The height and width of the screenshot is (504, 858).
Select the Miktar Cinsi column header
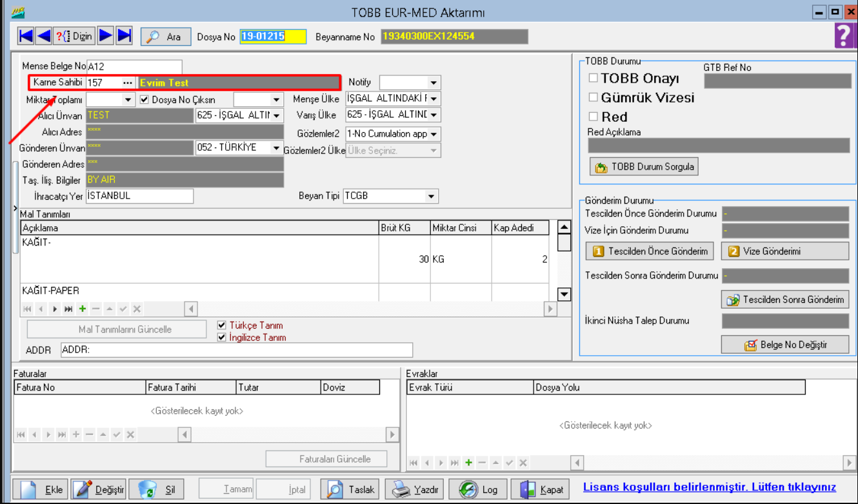(x=461, y=228)
